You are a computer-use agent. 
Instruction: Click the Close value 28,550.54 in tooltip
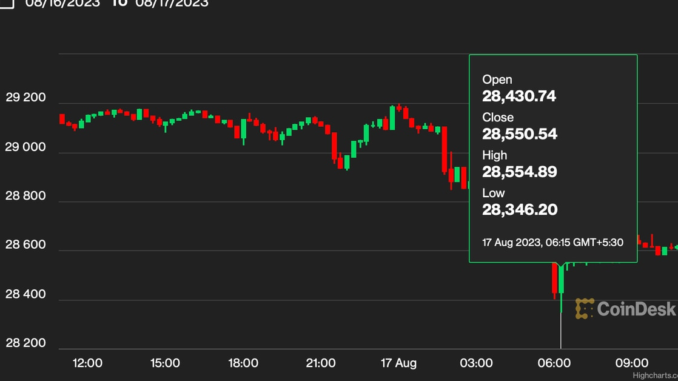coord(519,134)
